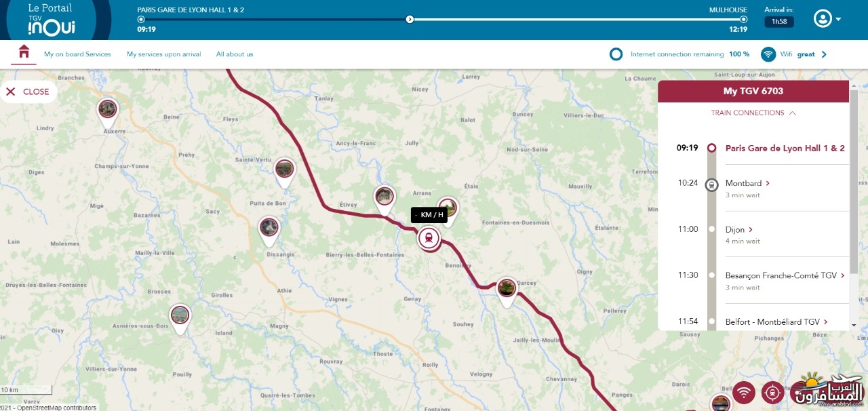Open the point-of-interest pin near Darcey
The height and width of the screenshot is (411, 868).
tap(507, 290)
